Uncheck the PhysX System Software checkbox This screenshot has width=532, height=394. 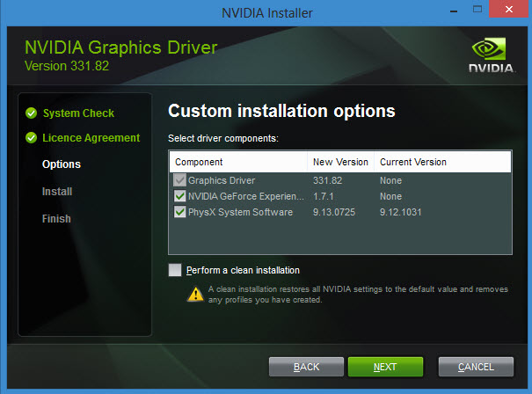180,212
